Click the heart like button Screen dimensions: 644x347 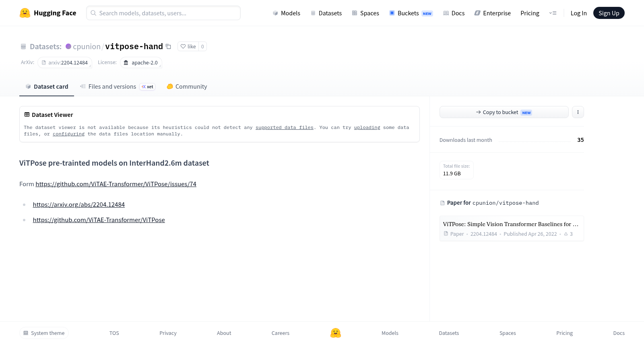point(188,46)
